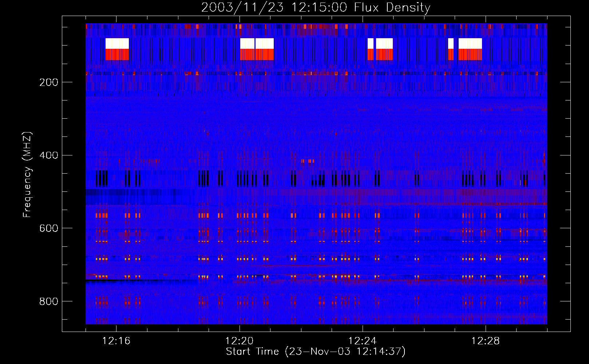Viewport: 589px width, 364px height.
Task: Click the 'Start Time (23-Nov-03 12:14:37)' label
Action: click(x=316, y=352)
